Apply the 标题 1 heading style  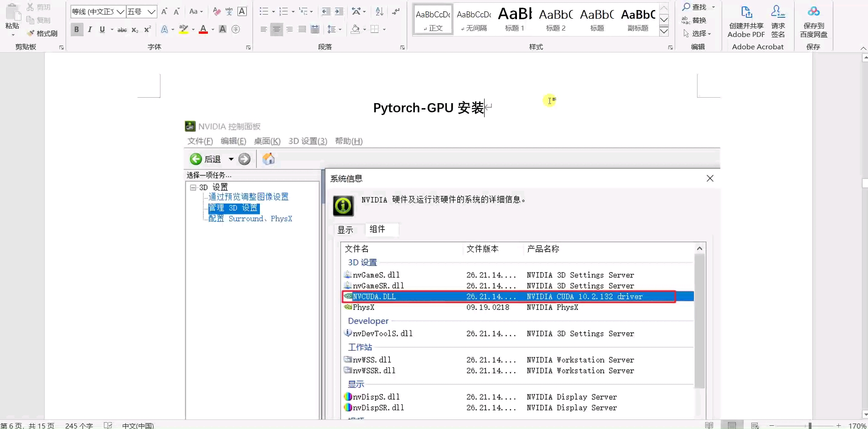coord(515,19)
